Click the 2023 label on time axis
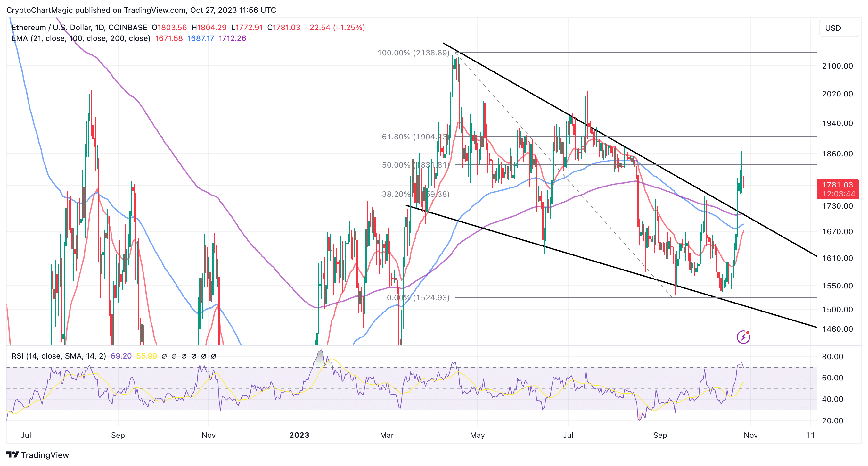This screenshot has height=466, width=868. 299,435
